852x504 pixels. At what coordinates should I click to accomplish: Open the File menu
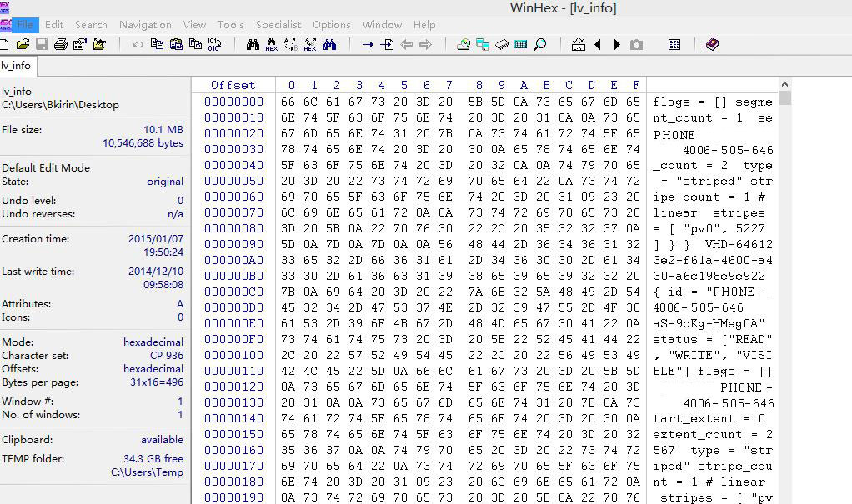25,24
